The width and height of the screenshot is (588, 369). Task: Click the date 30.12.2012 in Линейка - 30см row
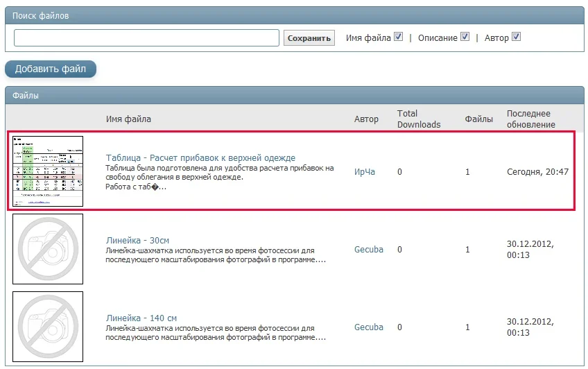tap(530, 250)
